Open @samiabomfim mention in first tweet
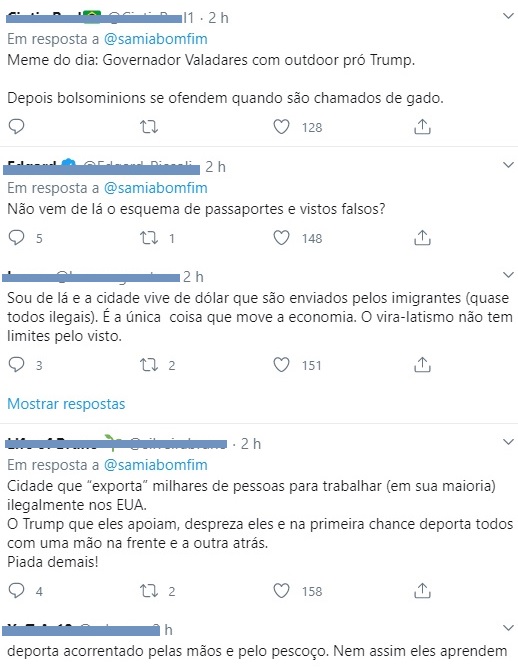 tap(156, 39)
